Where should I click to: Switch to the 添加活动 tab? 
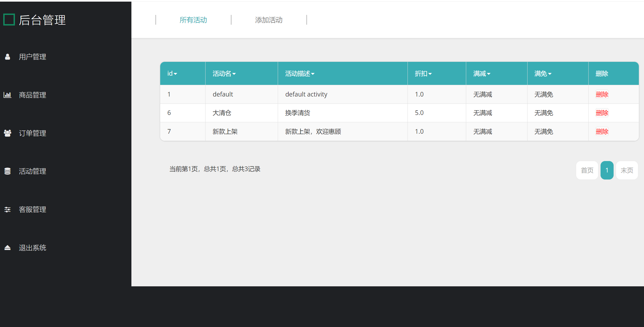click(x=269, y=20)
